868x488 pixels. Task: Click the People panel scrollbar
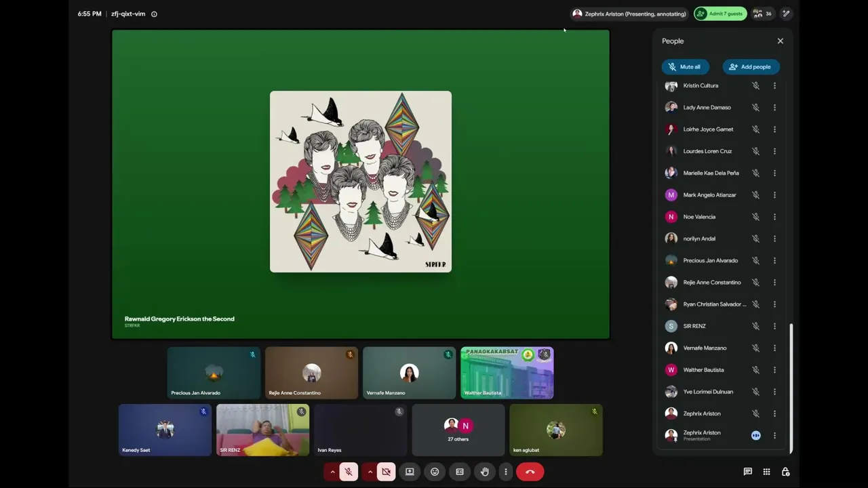791,388
